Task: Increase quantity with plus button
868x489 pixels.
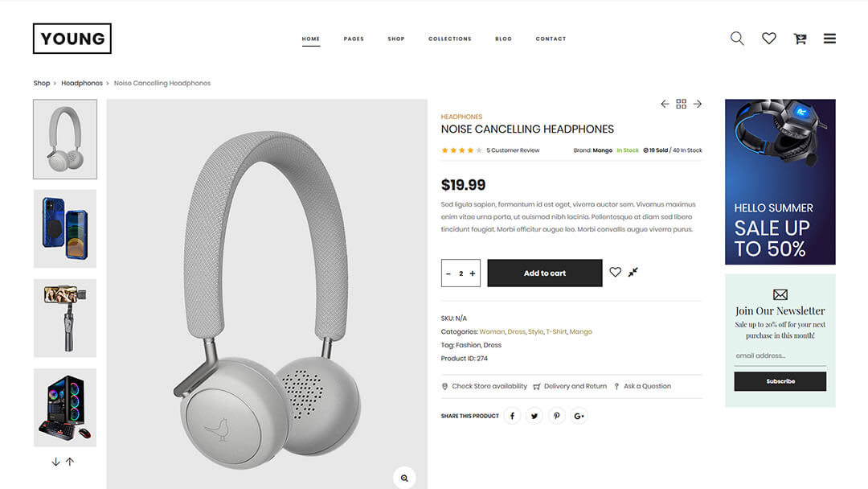Action: (x=473, y=273)
